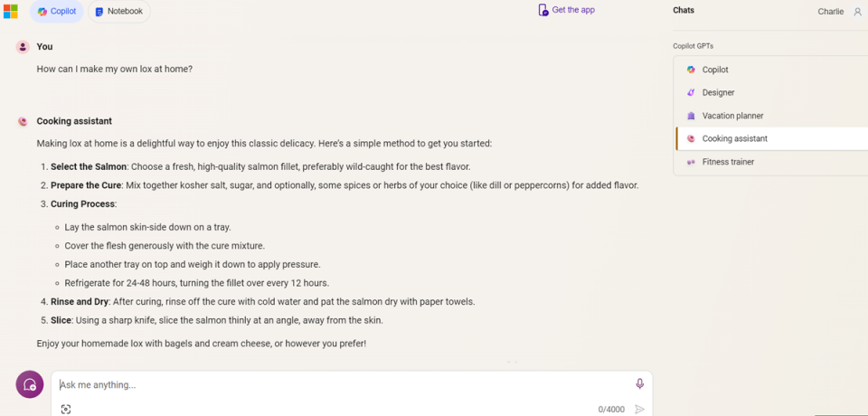Click the You user avatar in chat

click(23, 47)
